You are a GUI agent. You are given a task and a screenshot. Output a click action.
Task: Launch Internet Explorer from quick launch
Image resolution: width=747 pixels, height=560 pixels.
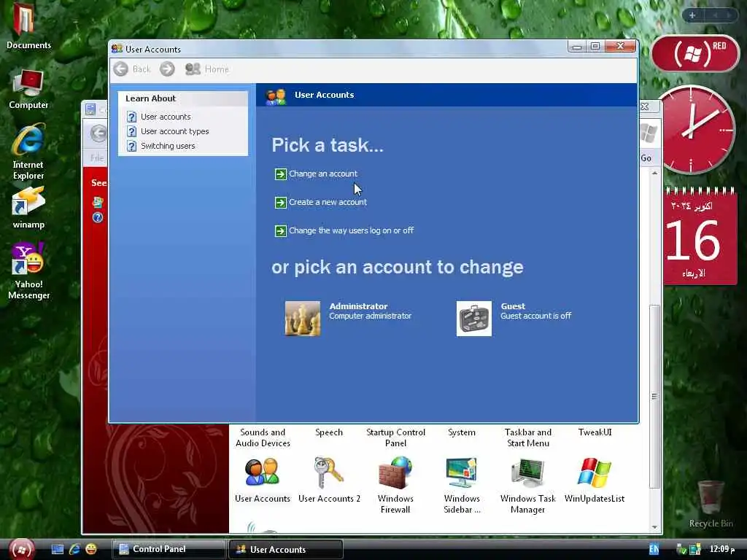click(x=74, y=550)
